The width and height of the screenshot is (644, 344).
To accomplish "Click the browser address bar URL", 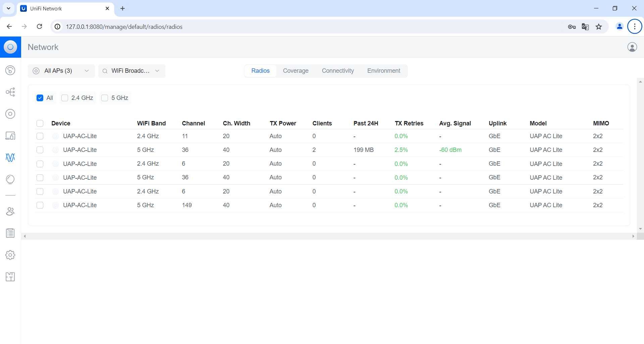I will pos(124,27).
